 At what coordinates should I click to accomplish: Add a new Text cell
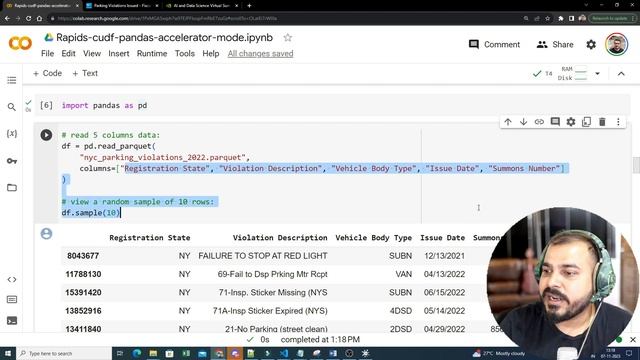[x=85, y=73]
